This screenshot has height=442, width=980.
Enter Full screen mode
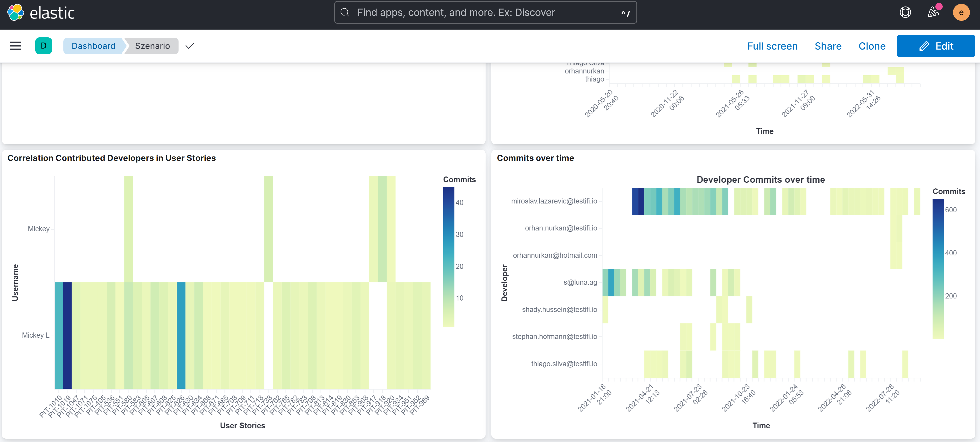[x=772, y=46]
